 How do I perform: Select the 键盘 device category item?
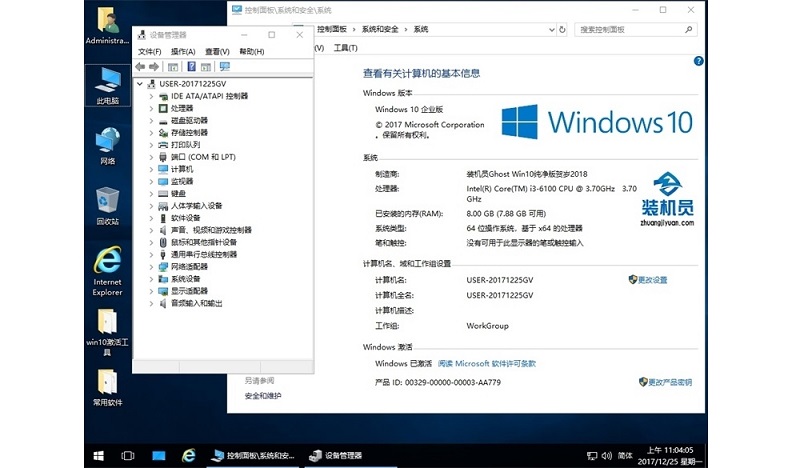point(178,193)
